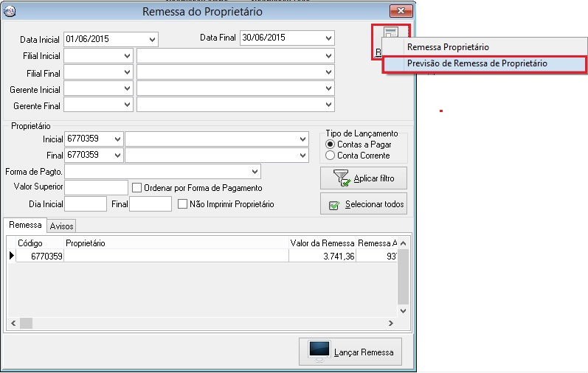588x373 pixels.
Task: Click the grid scroll down arrow
Action: click(x=403, y=310)
